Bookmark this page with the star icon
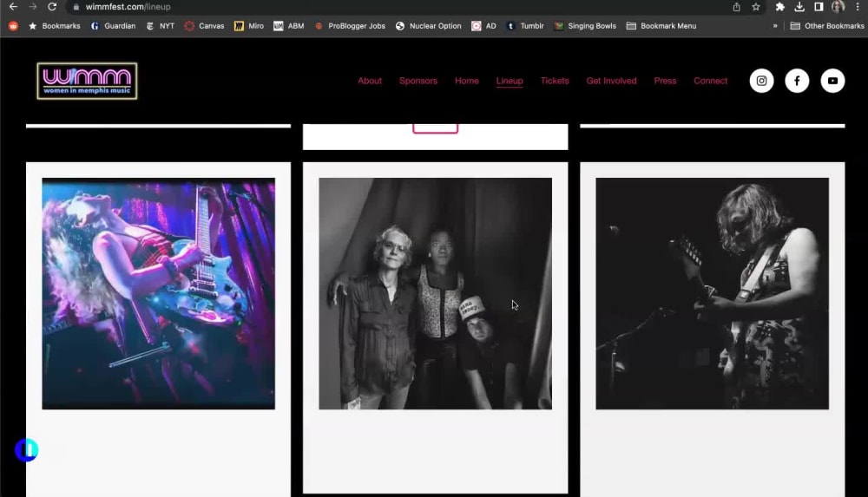 coord(756,7)
